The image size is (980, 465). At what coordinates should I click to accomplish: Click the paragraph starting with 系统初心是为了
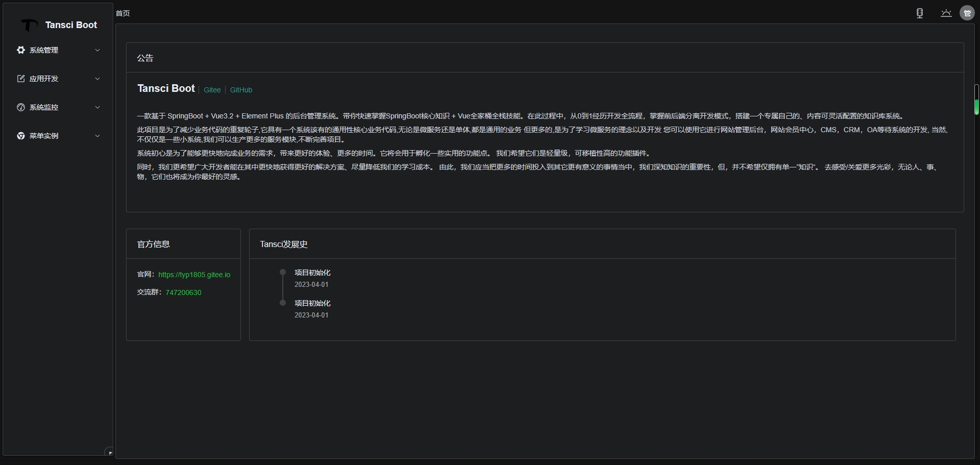395,153
